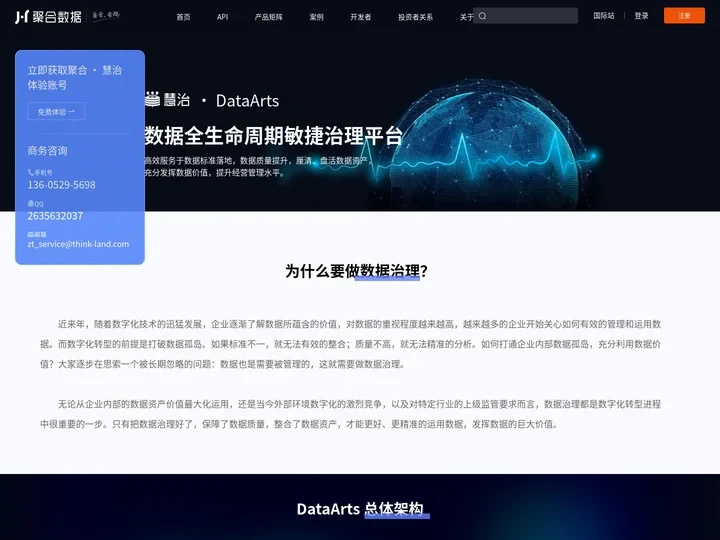Click the 为什么要做数据治理? heading
Image resolution: width=720 pixels, height=540 pixels.
[x=356, y=271]
